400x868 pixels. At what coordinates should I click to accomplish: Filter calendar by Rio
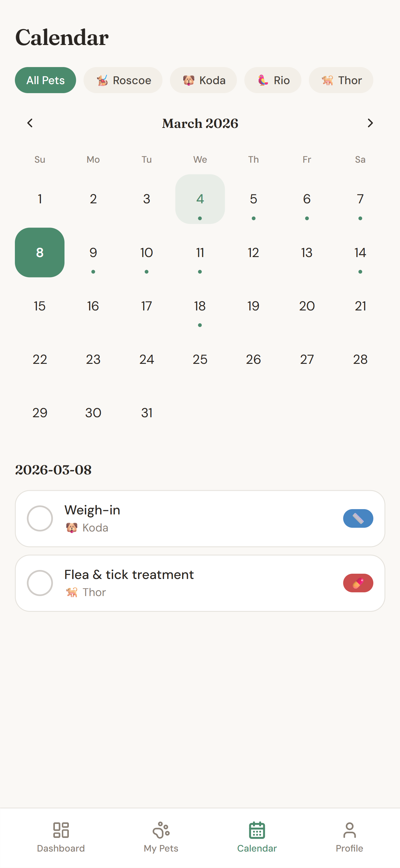tap(273, 80)
